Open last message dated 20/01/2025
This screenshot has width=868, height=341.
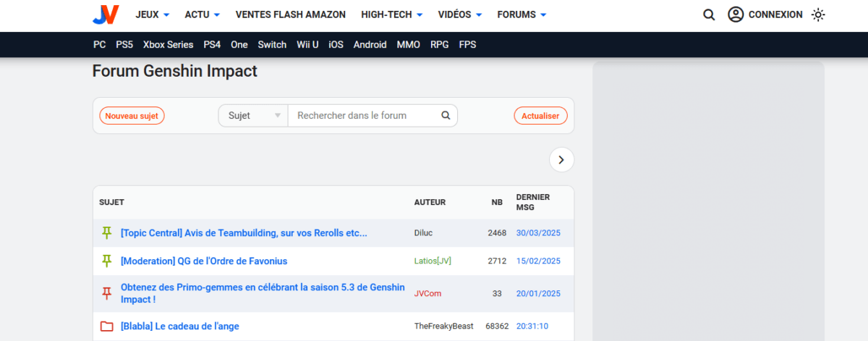538,293
